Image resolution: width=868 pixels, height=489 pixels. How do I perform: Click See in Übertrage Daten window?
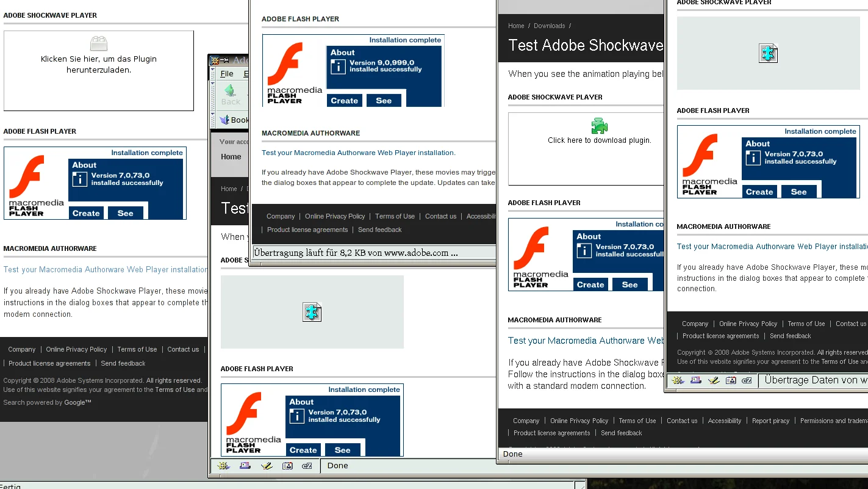point(798,192)
